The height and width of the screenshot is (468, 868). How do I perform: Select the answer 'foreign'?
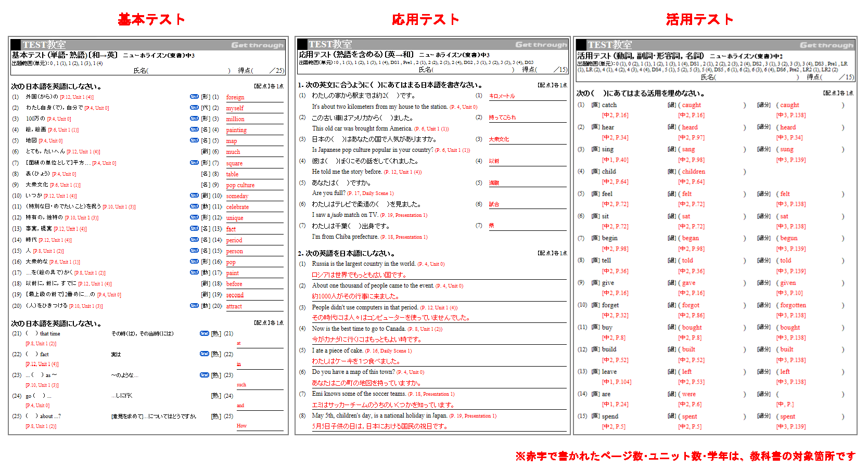pos(235,97)
